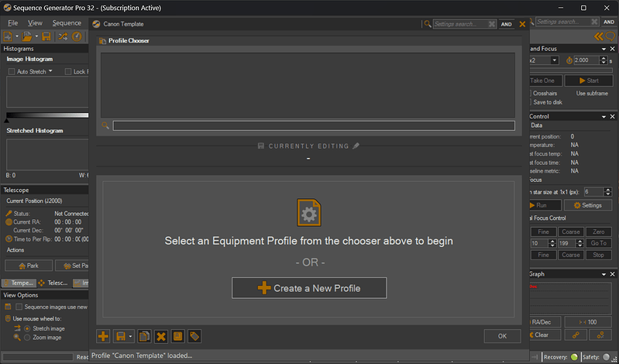Click the rename profile 'A' icon
The height and width of the screenshot is (364, 619).
pyautogui.click(x=178, y=336)
